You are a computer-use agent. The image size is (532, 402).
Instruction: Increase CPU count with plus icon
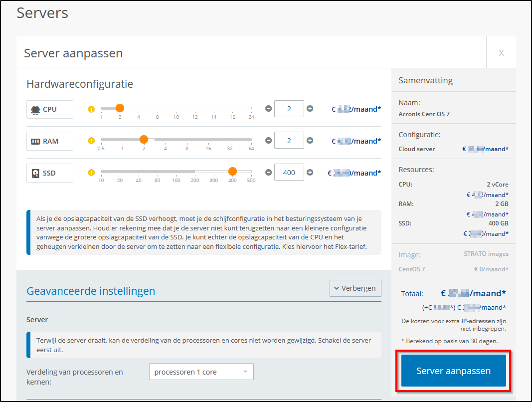coord(310,108)
